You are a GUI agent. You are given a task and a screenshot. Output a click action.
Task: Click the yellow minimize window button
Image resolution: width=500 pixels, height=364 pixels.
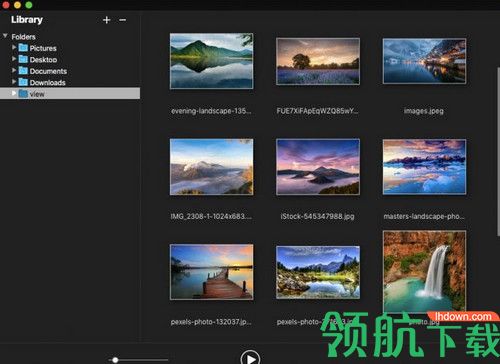(17, 4)
